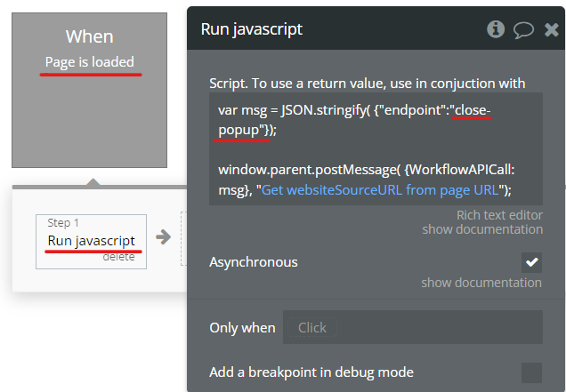Click the Only when condition field
This screenshot has width=566, height=392.
(412, 327)
